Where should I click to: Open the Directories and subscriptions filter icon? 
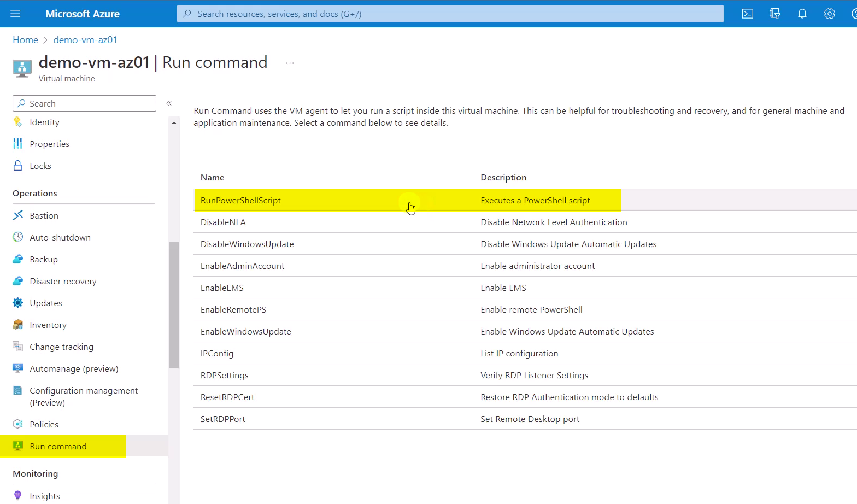(775, 14)
